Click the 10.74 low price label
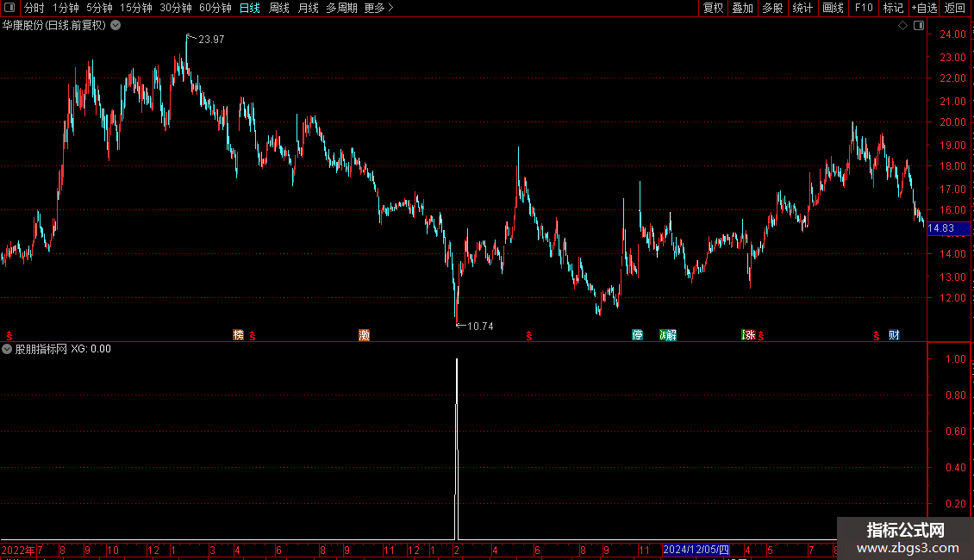 click(479, 326)
